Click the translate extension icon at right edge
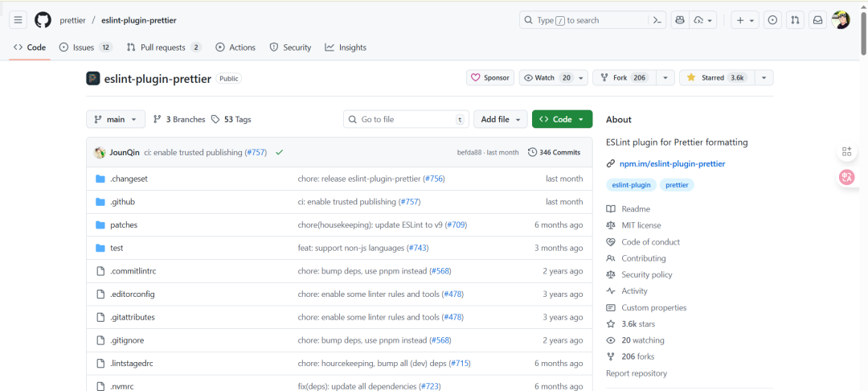This screenshot has height=391, width=868. tap(846, 177)
